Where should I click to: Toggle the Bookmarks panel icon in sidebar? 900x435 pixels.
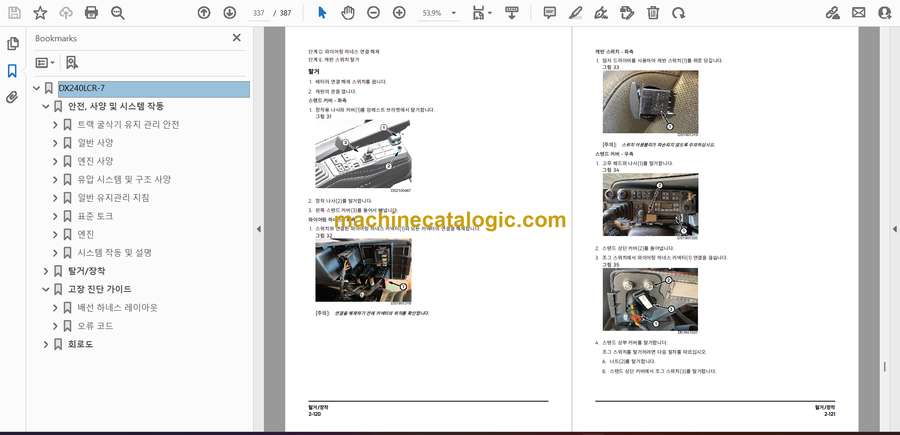click(12, 71)
